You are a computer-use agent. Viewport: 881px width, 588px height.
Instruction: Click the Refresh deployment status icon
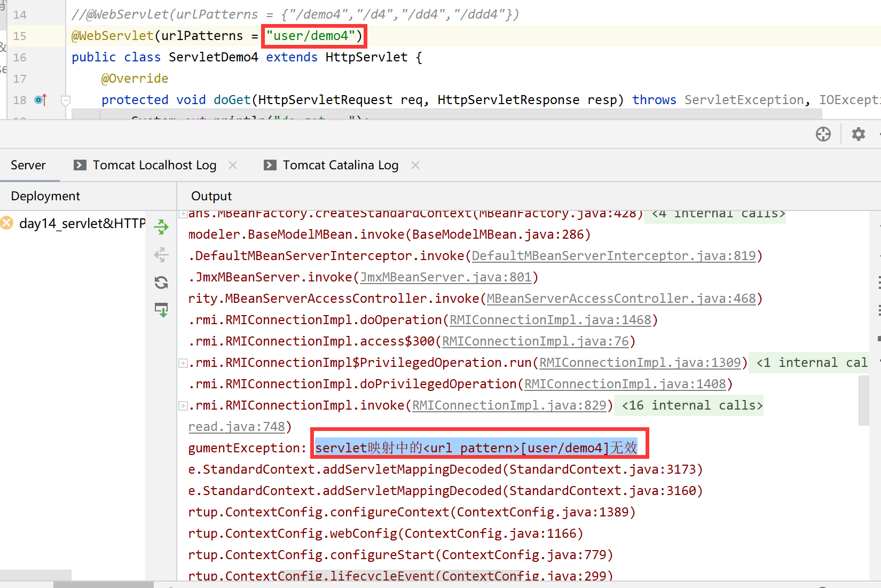coord(161,282)
